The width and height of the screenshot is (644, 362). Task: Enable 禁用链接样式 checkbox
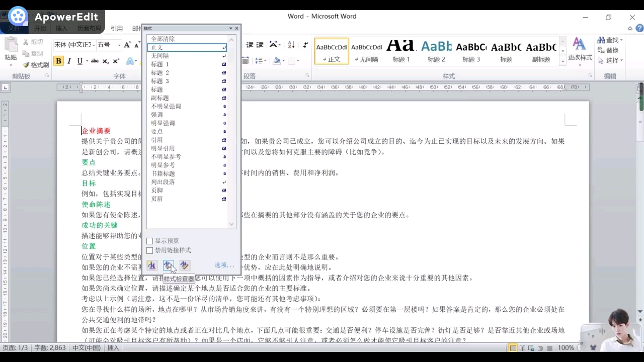(149, 250)
